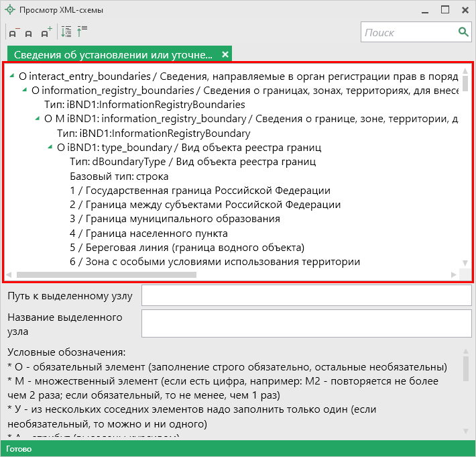The image size is (476, 457).
Task: Click the 'Путь к выделенному узлу' field
Action: [x=306, y=296]
